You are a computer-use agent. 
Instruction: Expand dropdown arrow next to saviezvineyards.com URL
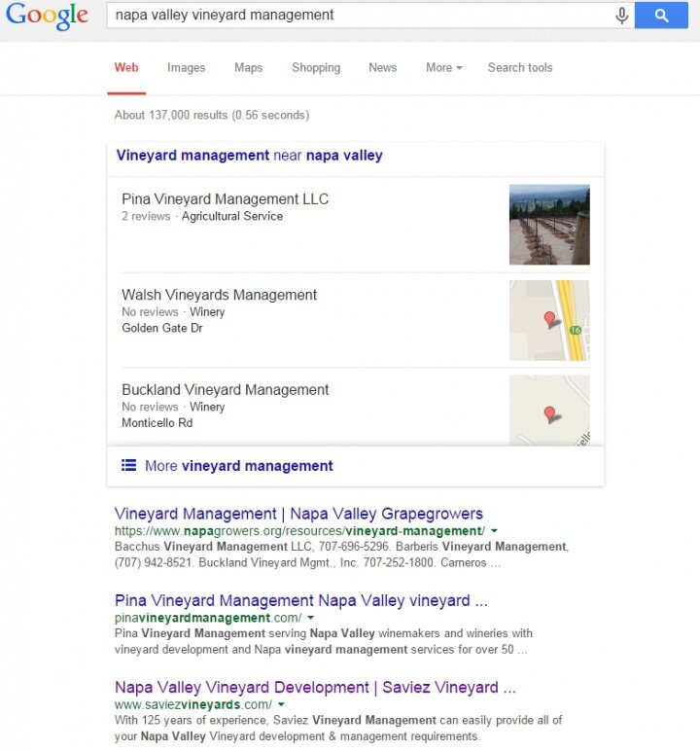point(281,704)
